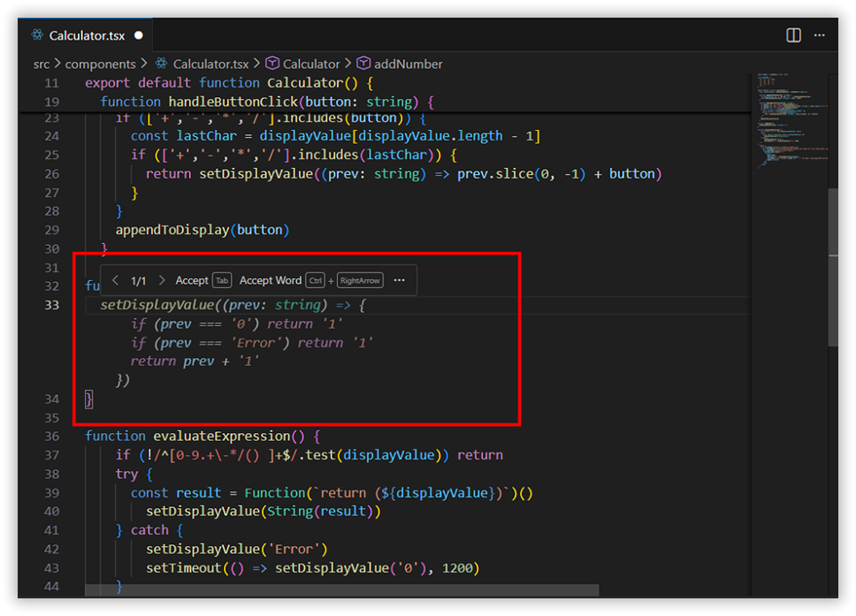Open the 'components' breadcrumb folder
The image size is (856, 616).
101,65
